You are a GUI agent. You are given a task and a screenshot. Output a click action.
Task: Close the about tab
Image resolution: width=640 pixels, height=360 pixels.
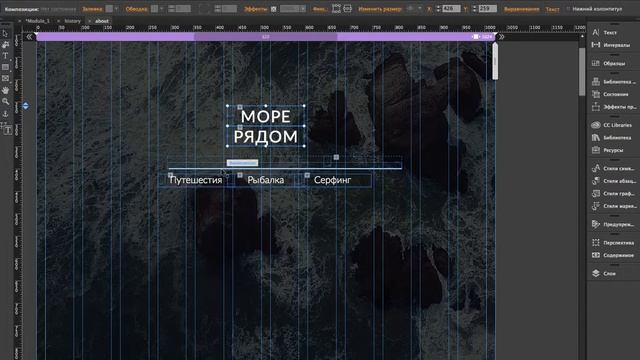tap(90, 21)
